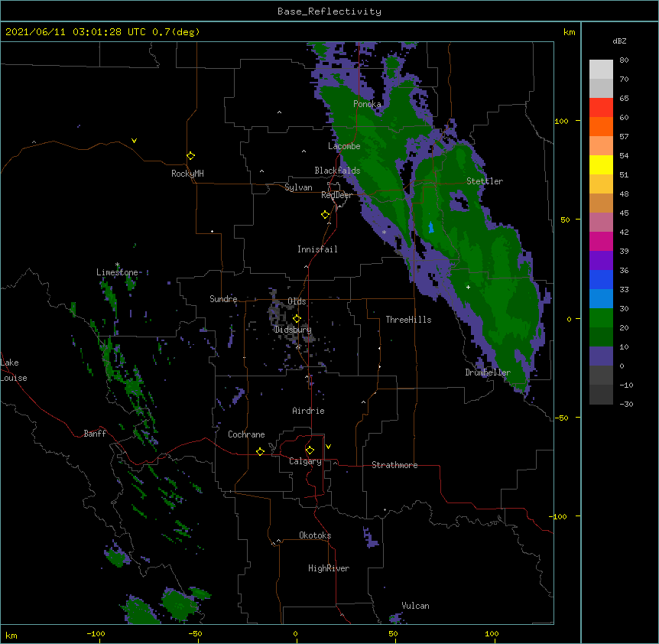The height and width of the screenshot is (644, 659).
Task: Click the Limestone label
Action: [117, 272]
